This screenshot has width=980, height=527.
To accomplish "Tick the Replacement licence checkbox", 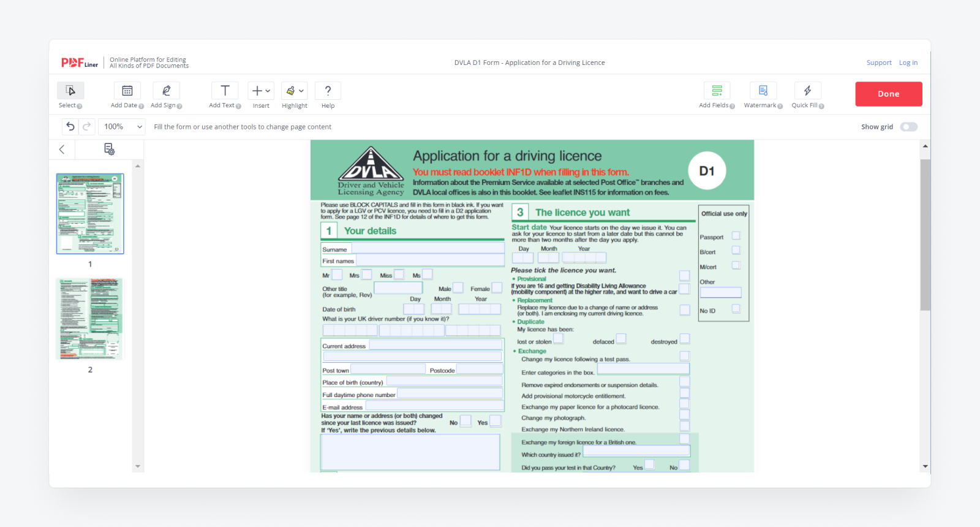I will pyautogui.click(x=685, y=310).
